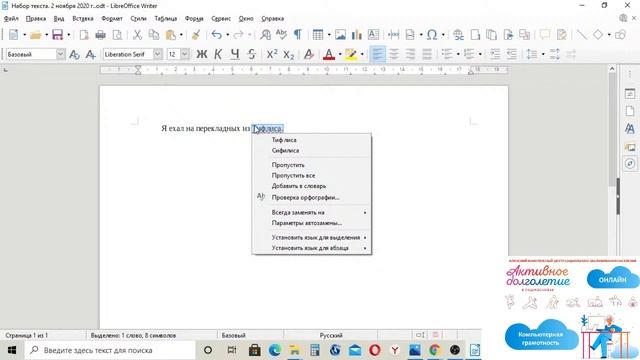This screenshot has width=640, height=360.
Task: Open highlighting color dropdown arrow
Action: pos(362,54)
